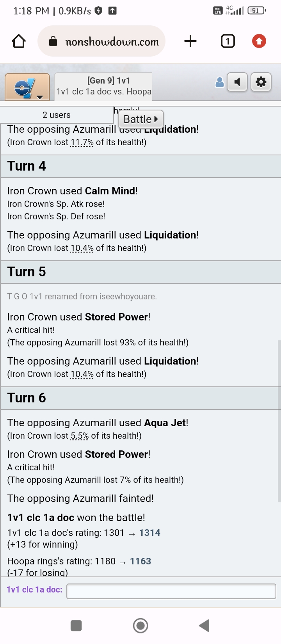Expand the 2 users list
Viewport: 281px width, 644px height.
[57, 115]
